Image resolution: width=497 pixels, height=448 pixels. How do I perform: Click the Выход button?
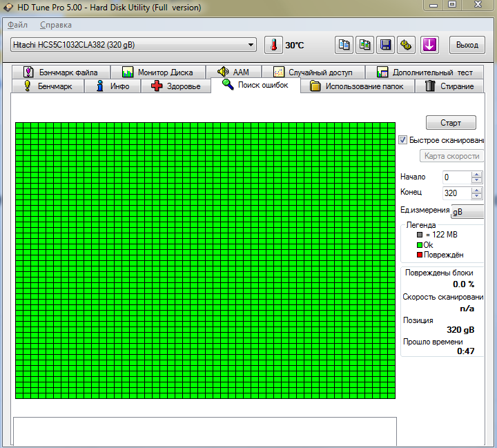coord(467,45)
